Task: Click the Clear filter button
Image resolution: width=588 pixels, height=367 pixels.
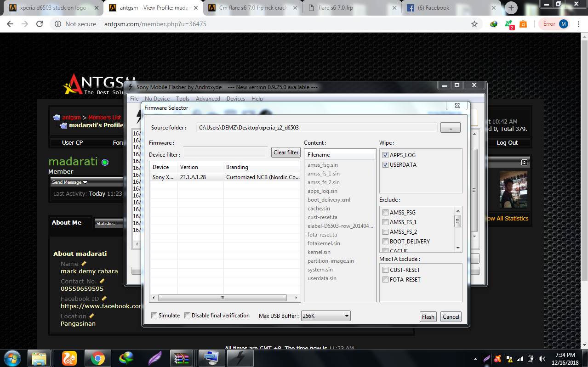Action: pos(286,152)
